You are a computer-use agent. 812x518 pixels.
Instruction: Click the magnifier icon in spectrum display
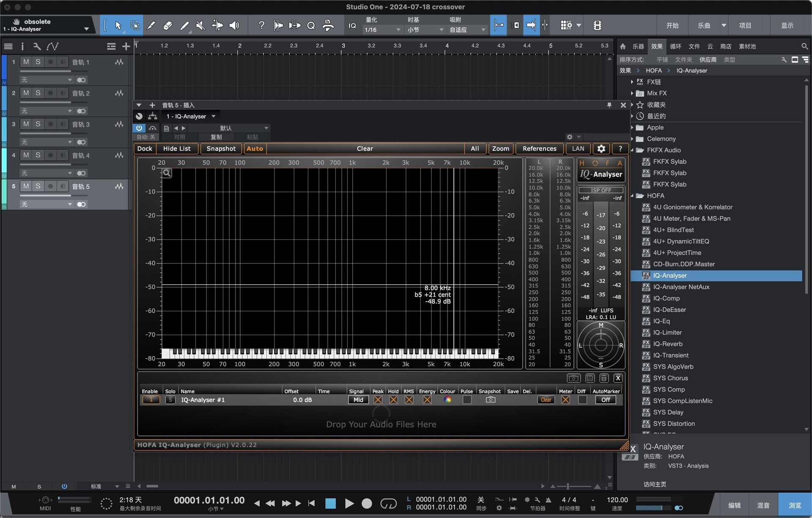coord(167,173)
